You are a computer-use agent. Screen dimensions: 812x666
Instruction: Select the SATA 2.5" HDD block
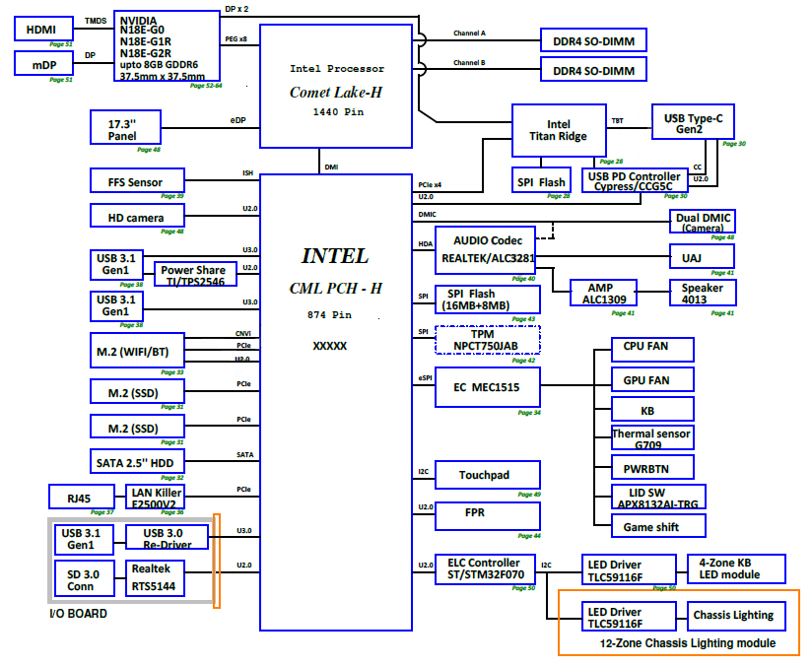coord(137,462)
